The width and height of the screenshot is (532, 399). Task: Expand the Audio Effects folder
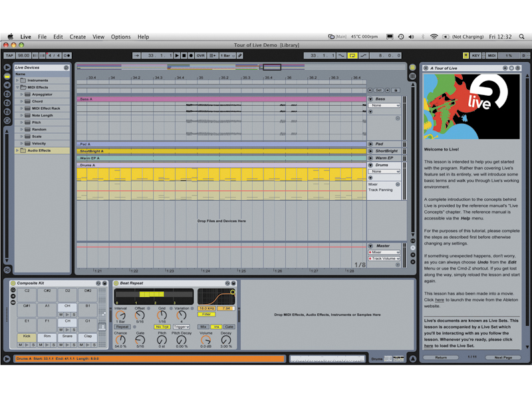(x=17, y=150)
